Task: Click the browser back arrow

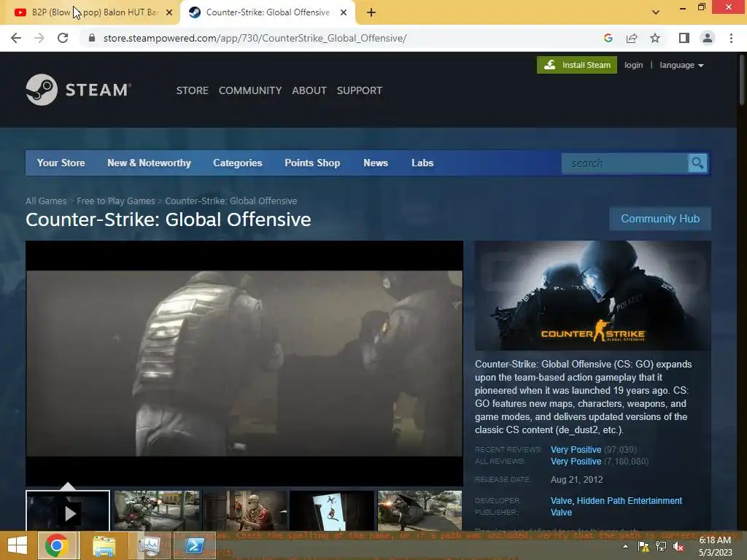Action: [16, 38]
